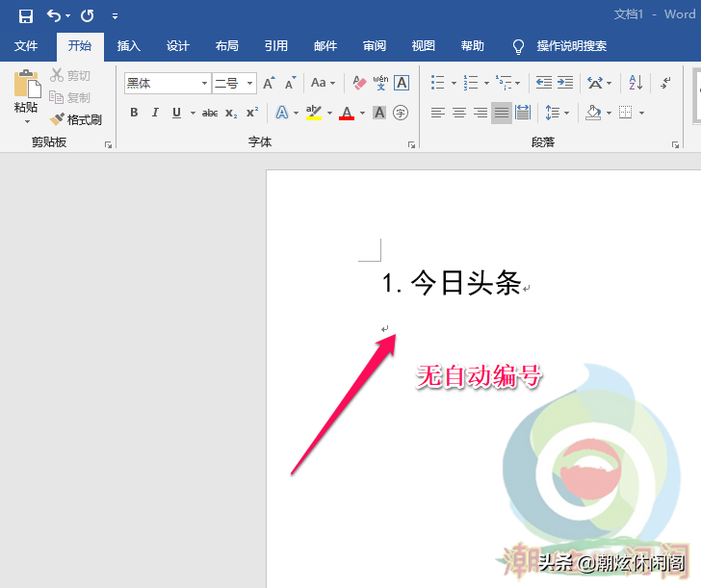Toggle strikethrough abc formatting
701x588 pixels.
tap(210, 113)
